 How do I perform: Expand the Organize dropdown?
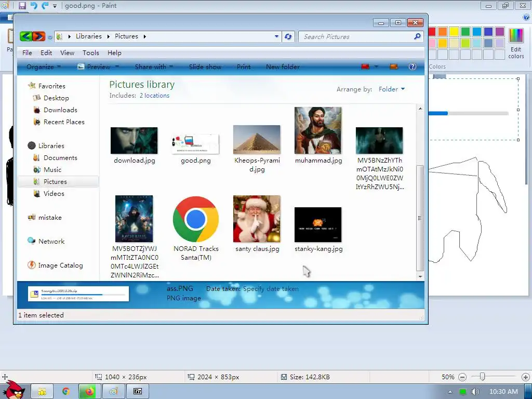tap(44, 67)
